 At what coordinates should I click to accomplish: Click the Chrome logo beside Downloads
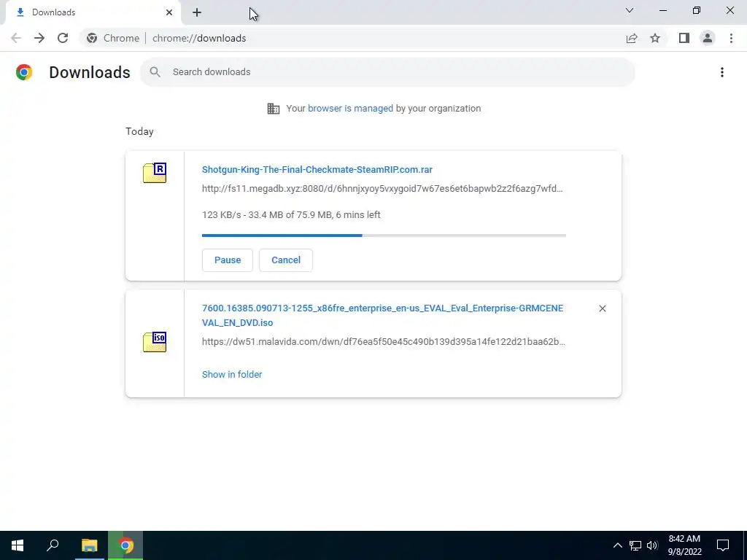pyautogui.click(x=24, y=72)
